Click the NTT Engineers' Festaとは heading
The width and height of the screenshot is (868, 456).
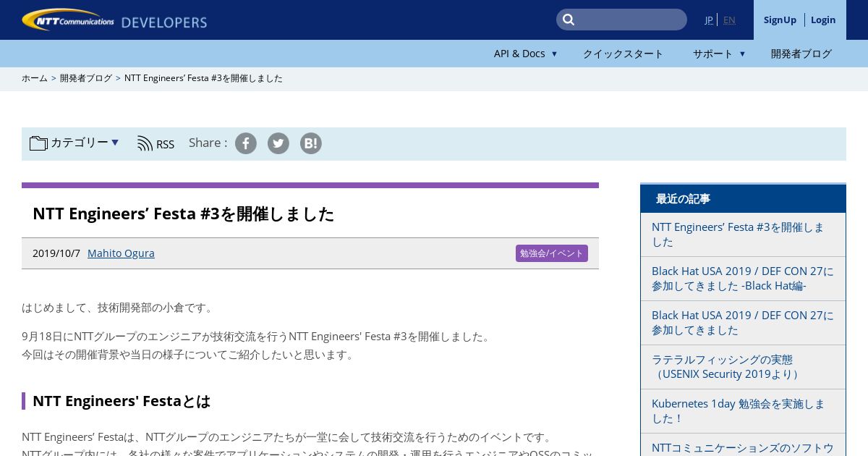point(122,401)
